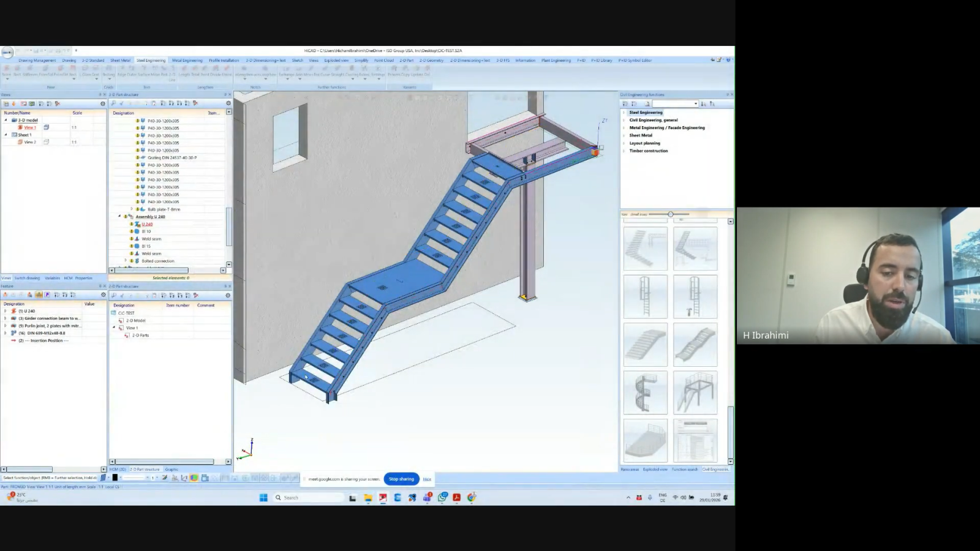Screen dimensions: 980x551
Task: Toggle the highlighted Feature toolbar button
Action: (x=39, y=295)
